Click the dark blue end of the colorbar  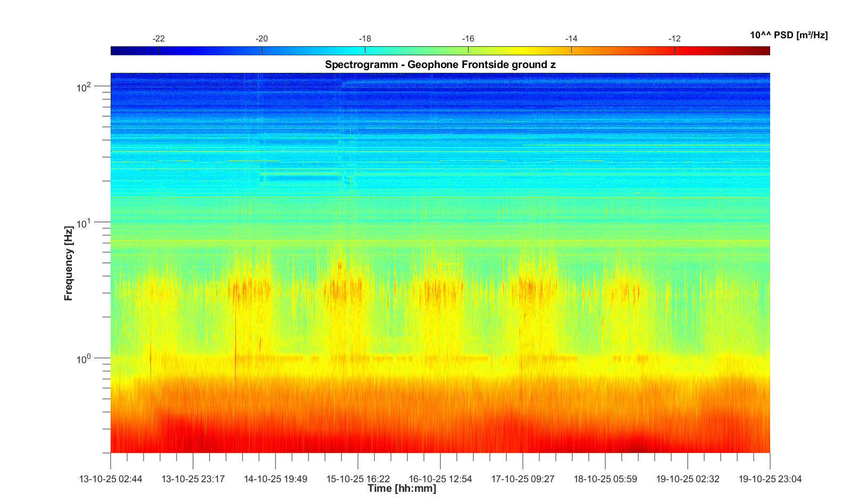pyautogui.click(x=115, y=51)
